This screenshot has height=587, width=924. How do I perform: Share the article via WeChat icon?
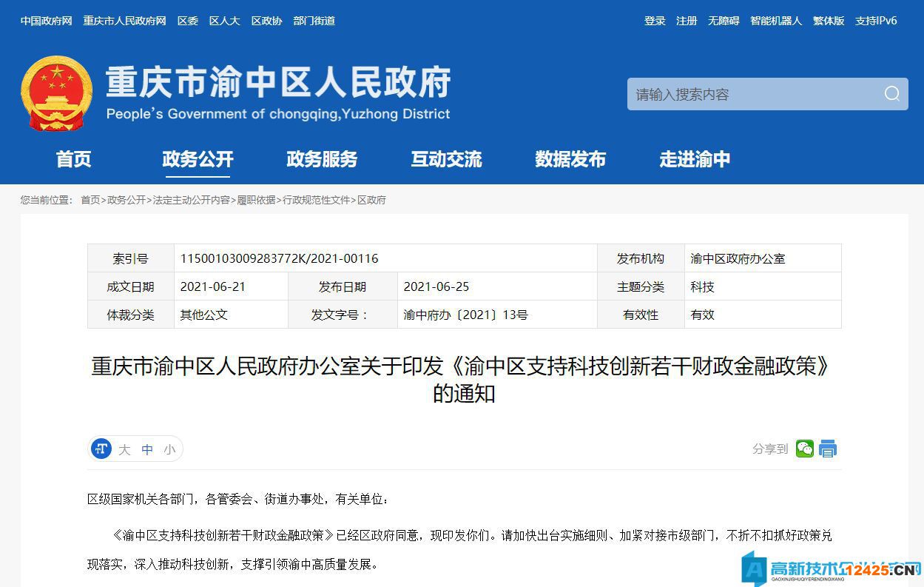point(804,448)
